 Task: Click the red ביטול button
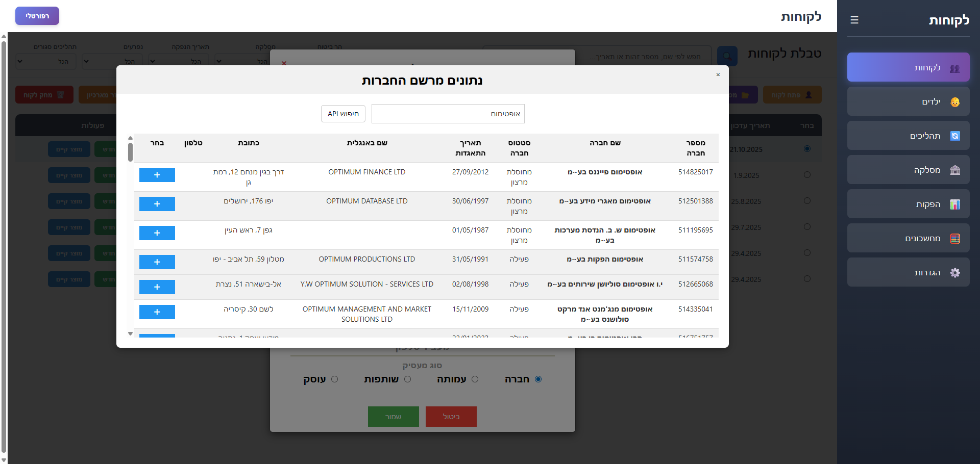451,417
